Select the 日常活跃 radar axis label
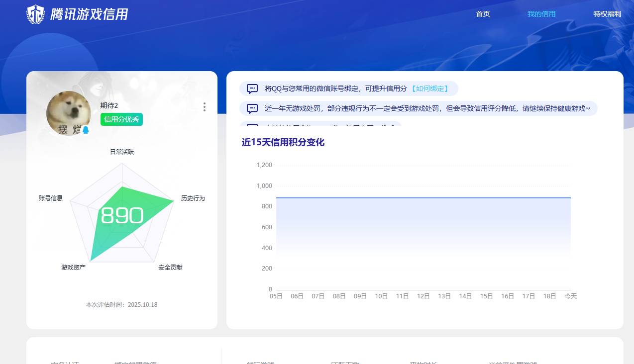This screenshot has height=364, width=634. [x=121, y=152]
